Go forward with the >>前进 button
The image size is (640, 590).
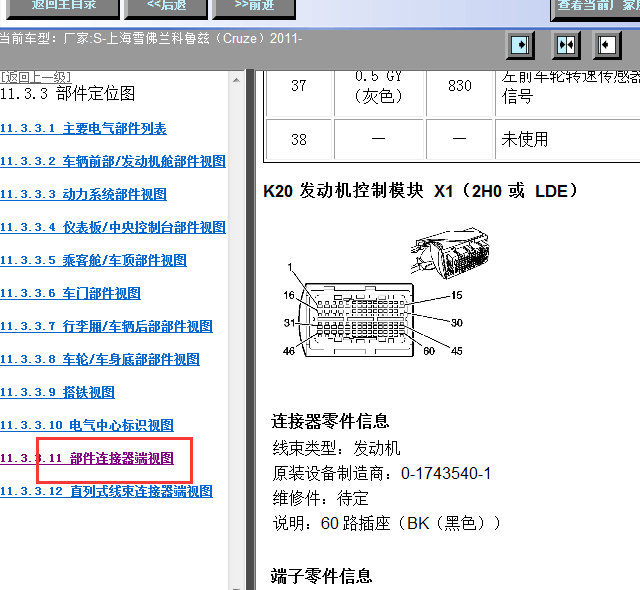(x=254, y=8)
